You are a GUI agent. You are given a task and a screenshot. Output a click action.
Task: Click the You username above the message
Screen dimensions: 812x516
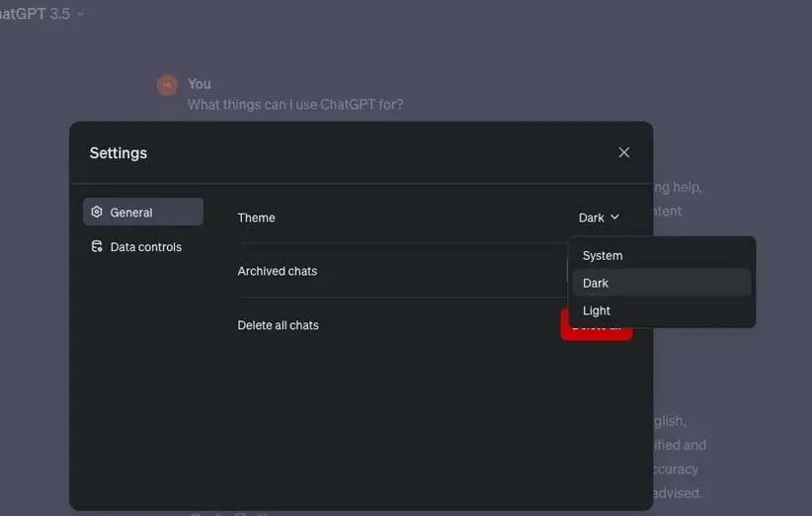tap(200, 84)
